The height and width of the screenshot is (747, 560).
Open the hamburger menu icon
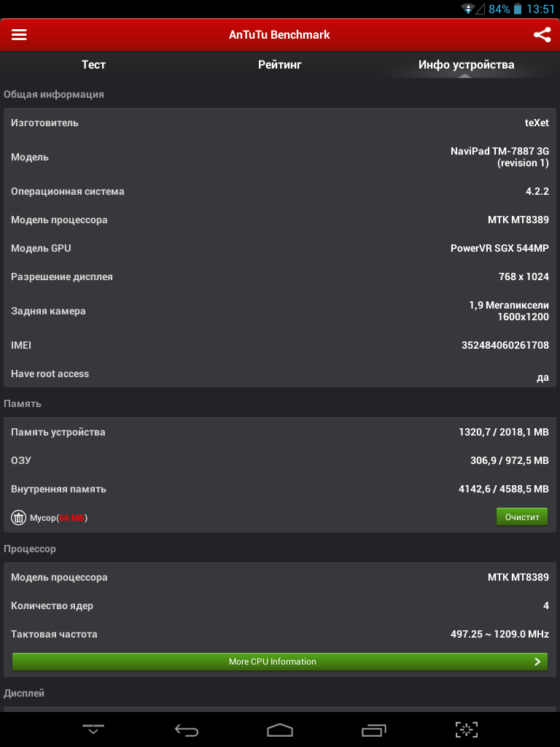[19, 34]
